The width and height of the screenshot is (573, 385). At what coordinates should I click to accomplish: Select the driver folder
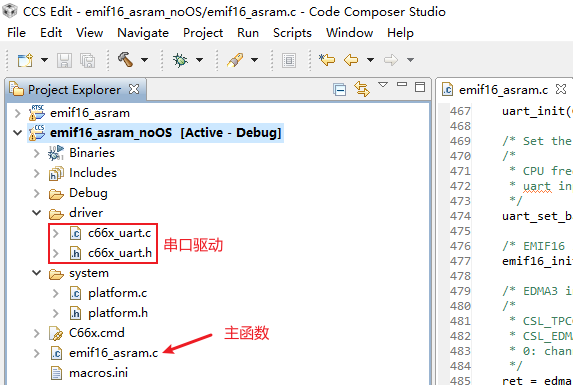point(86,213)
